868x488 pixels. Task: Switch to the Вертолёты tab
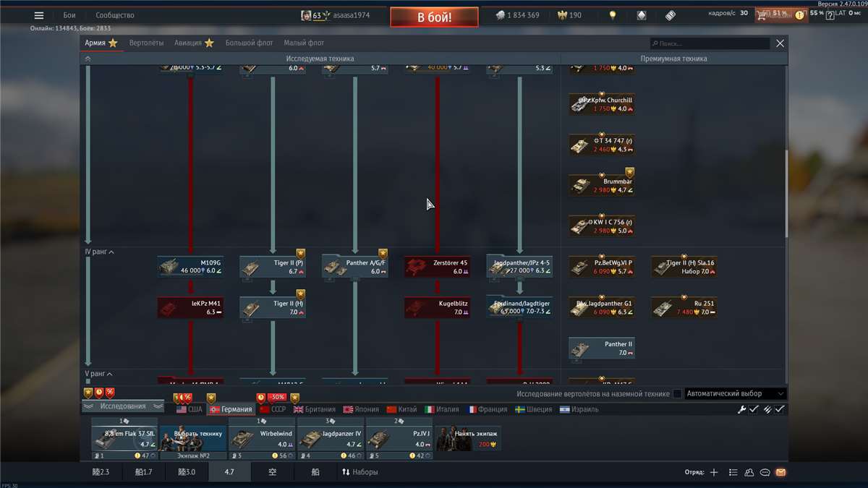pos(147,43)
